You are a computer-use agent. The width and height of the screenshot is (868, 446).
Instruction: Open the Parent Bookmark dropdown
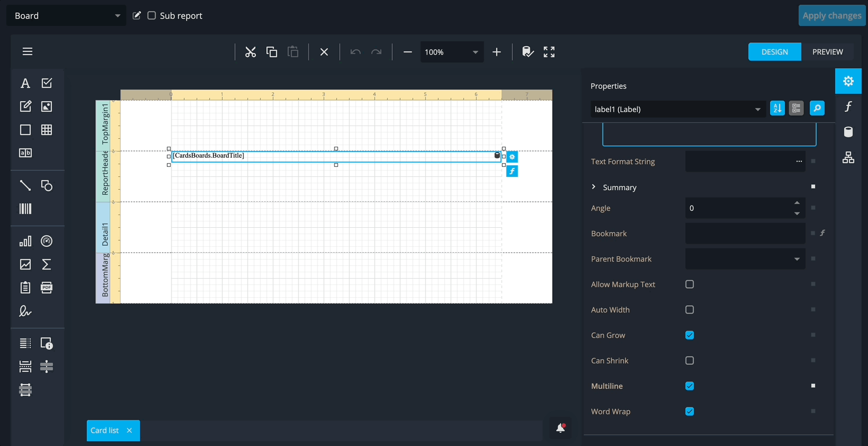745,259
